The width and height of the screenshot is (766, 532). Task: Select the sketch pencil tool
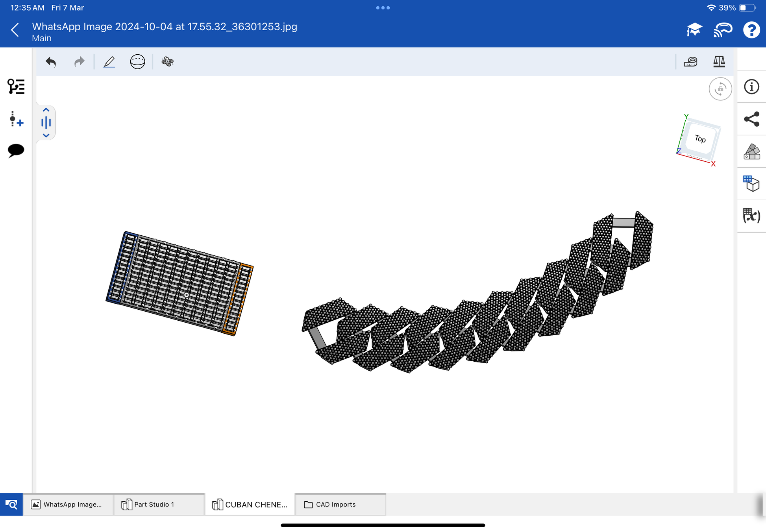click(109, 62)
